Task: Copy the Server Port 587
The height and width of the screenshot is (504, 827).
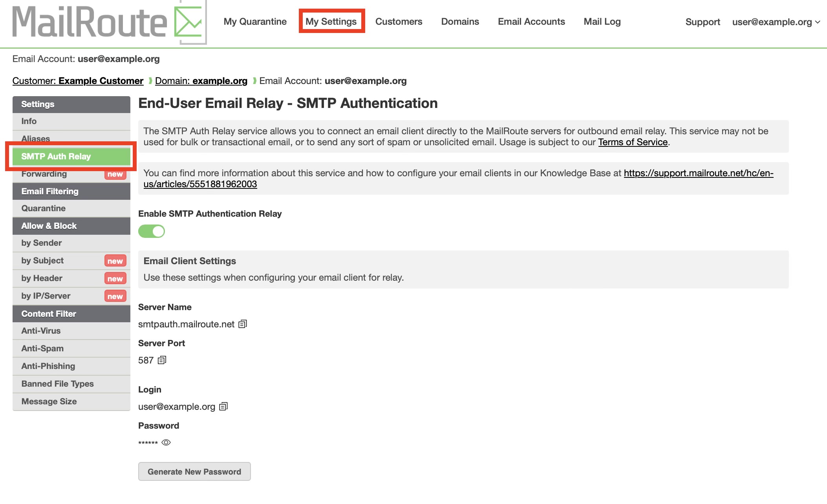Action: click(162, 360)
